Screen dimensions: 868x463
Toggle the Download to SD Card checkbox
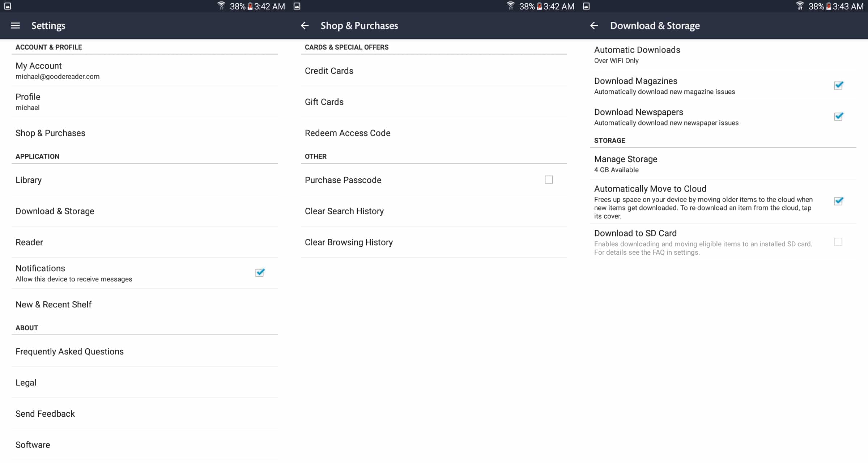click(x=838, y=242)
